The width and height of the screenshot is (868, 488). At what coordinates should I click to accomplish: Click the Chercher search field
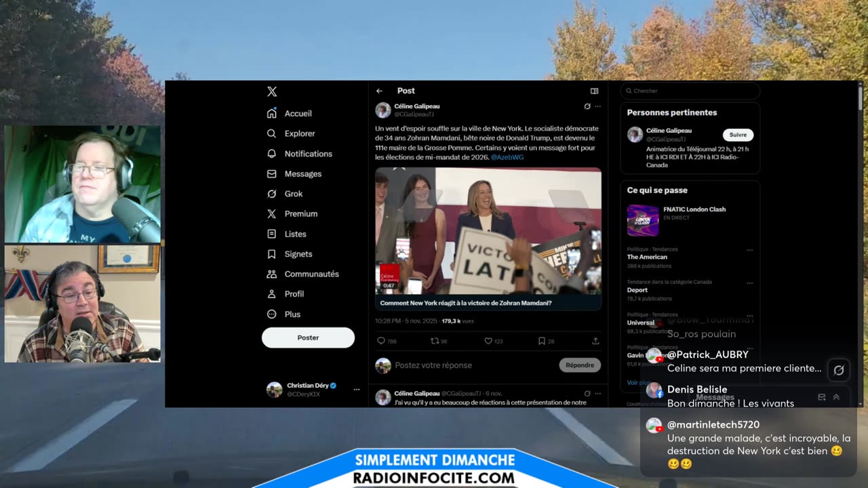tap(690, 91)
